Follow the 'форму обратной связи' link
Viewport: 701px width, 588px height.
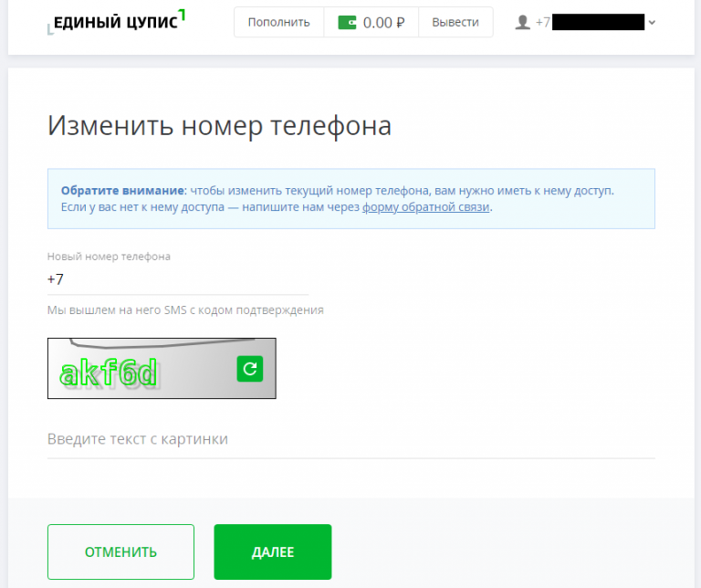point(426,207)
